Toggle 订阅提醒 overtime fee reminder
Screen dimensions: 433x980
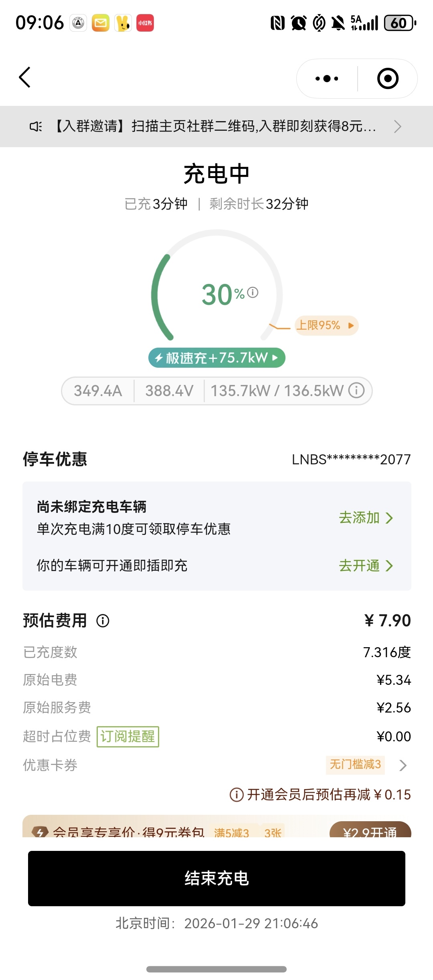[x=128, y=737]
